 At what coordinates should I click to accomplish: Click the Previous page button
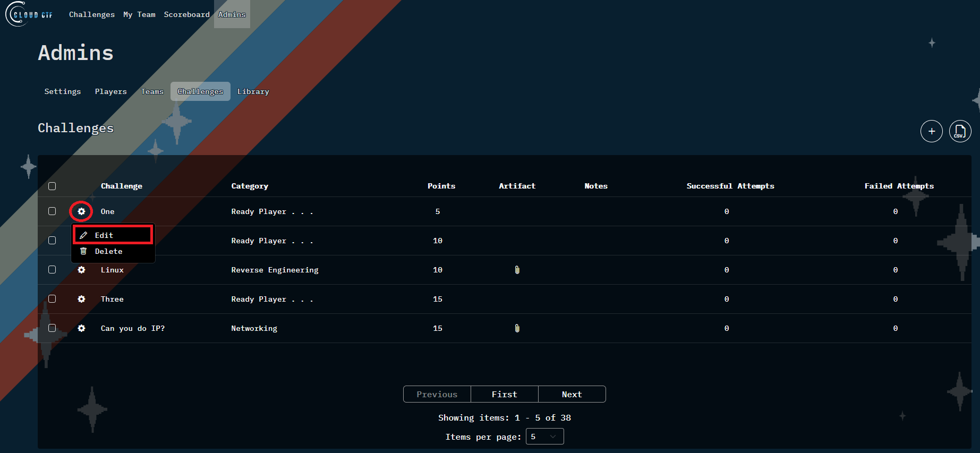(437, 394)
